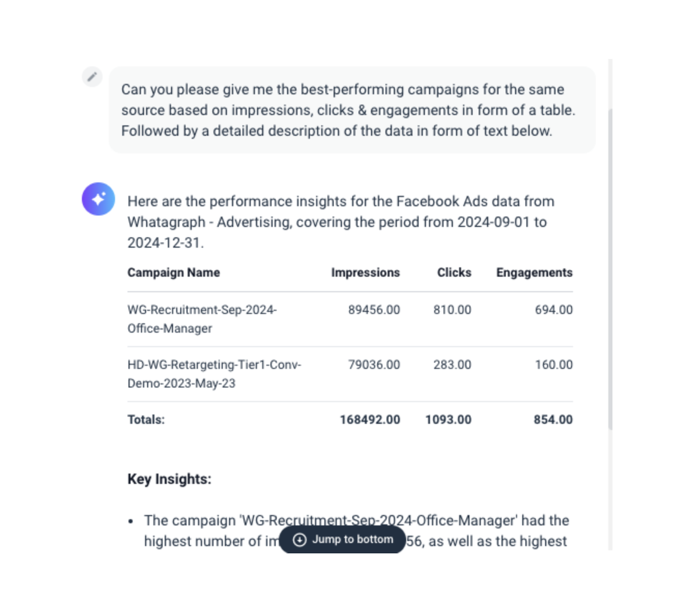Sort the table by the Impressions column header
The width and height of the screenshot is (700, 615).
pos(365,272)
